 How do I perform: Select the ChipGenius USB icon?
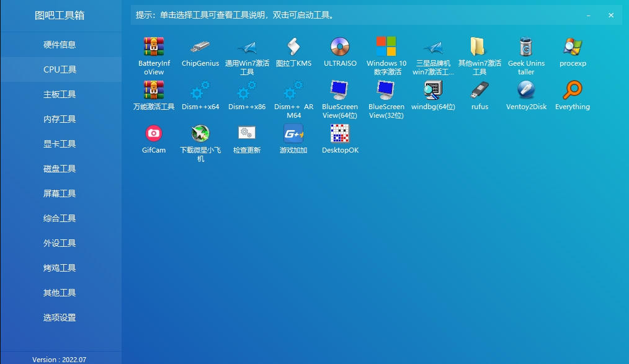pyautogui.click(x=200, y=47)
